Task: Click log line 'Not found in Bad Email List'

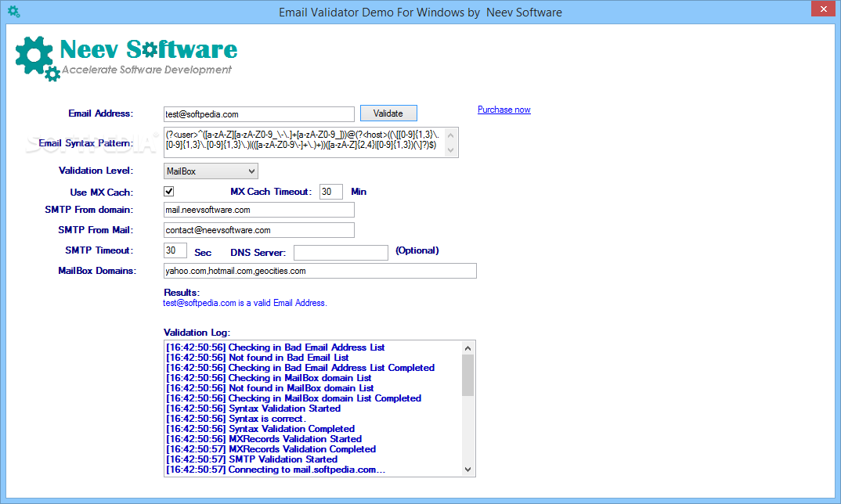Action: click(258, 358)
